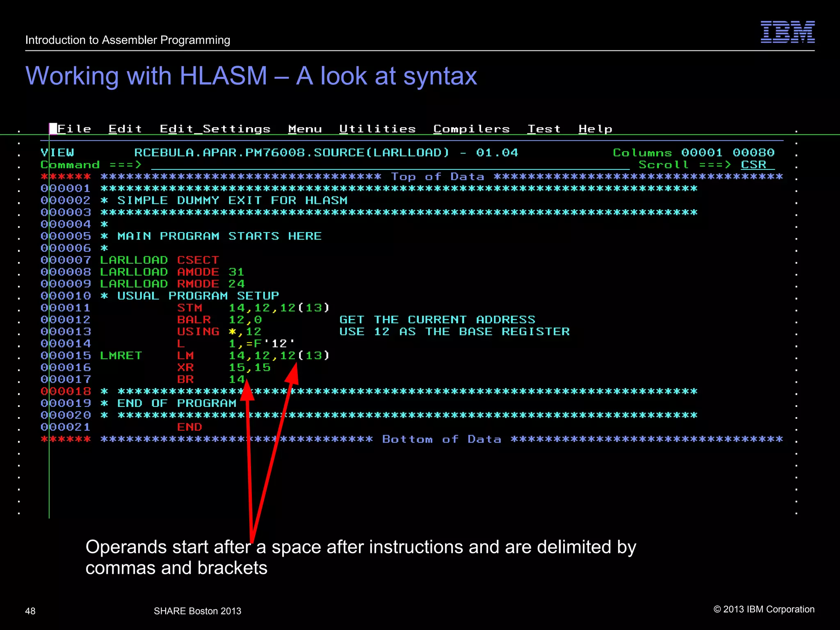The height and width of the screenshot is (630, 840).
Task: Click the SIMPLE DUMMY EXIT FOR HLASM comment
Action: point(233,201)
